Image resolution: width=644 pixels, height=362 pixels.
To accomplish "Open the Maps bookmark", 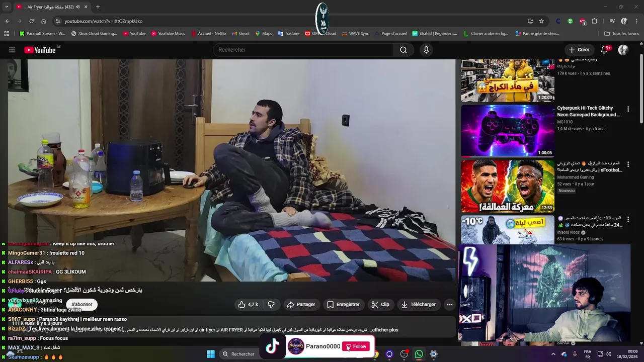I will [x=263, y=34].
